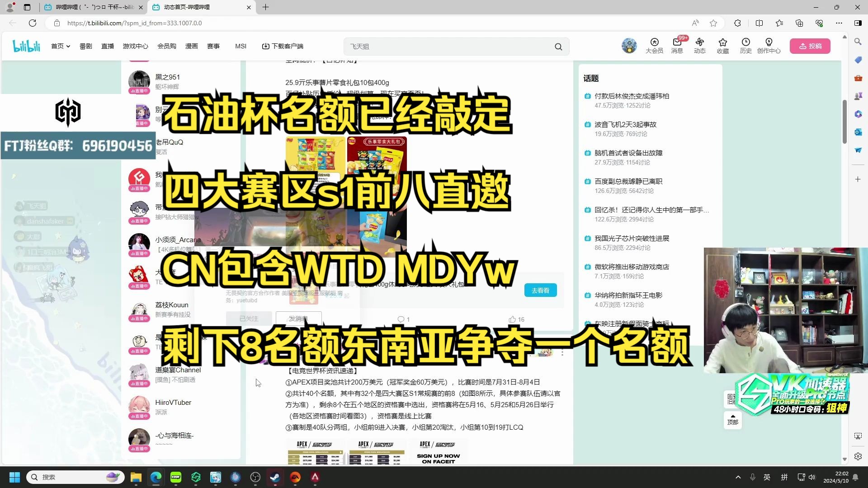This screenshot has height=488, width=868.
Task: Click the 投稿 upload button
Action: pyautogui.click(x=810, y=46)
